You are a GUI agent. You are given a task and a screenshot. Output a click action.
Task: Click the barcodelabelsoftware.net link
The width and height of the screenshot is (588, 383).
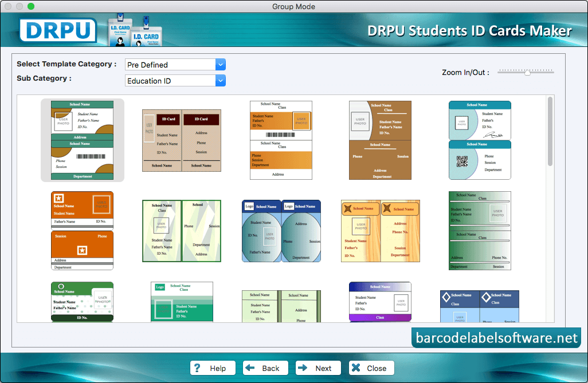coord(496,338)
